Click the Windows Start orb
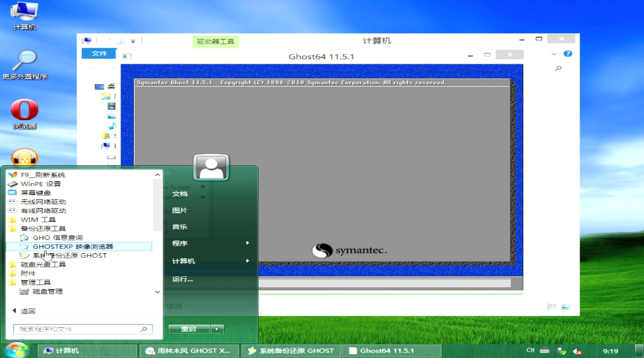The width and height of the screenshot is (644, 358). (17, 350)
